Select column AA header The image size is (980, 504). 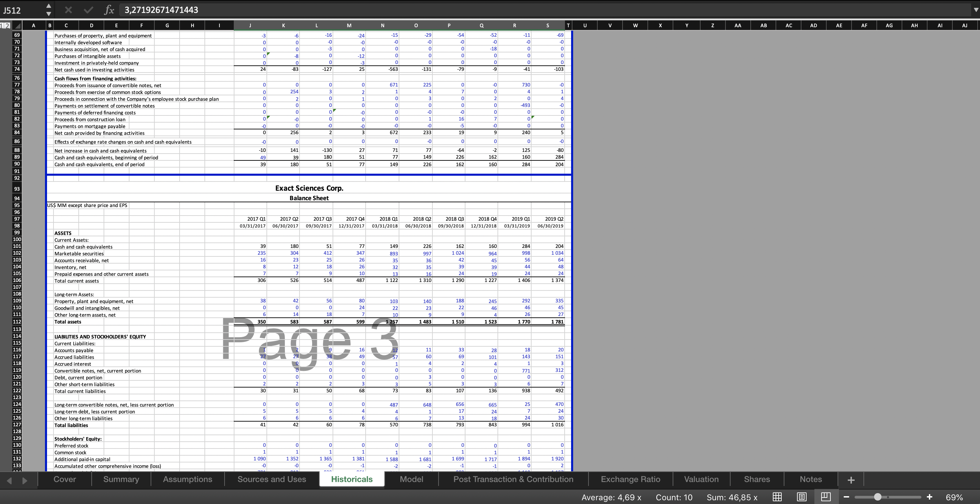coord(738,26)
